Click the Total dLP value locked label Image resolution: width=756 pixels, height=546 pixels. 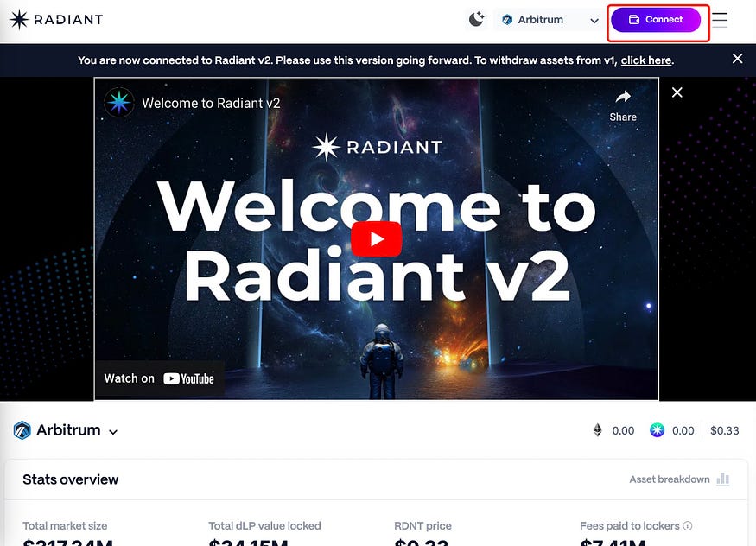264,526
